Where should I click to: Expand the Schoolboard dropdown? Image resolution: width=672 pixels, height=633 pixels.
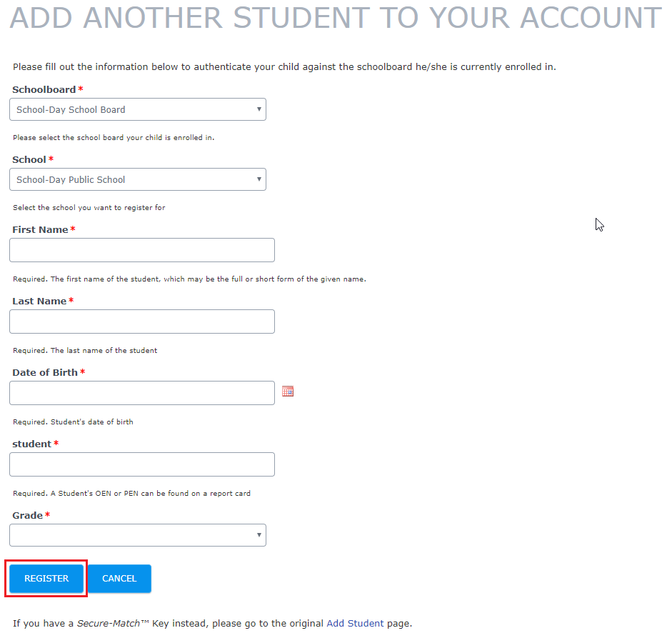tap(137, 110)
